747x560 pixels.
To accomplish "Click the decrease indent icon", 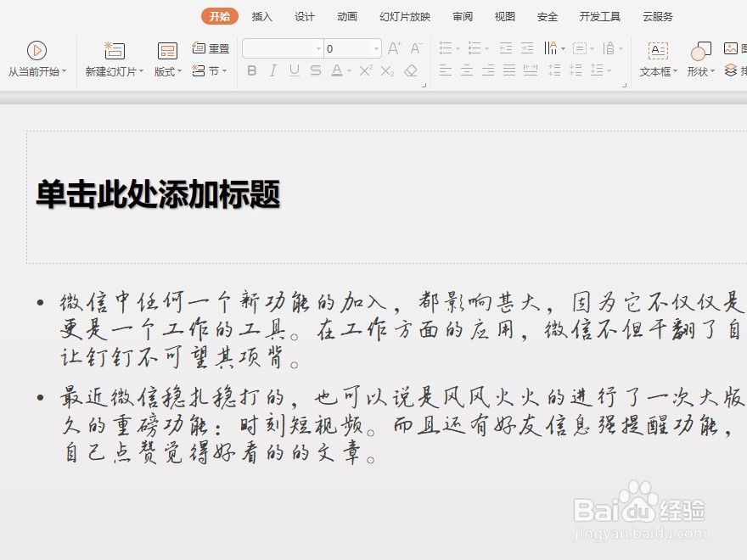I will [x=506, y=48].
